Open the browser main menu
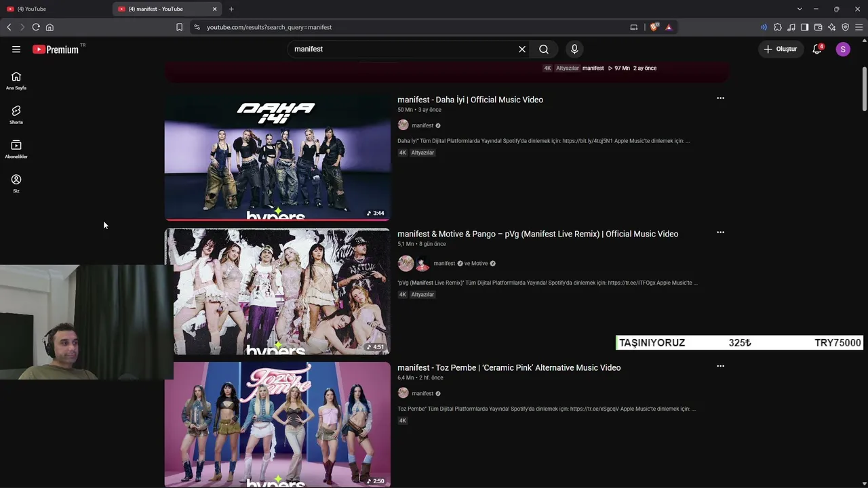 [859, 27]
